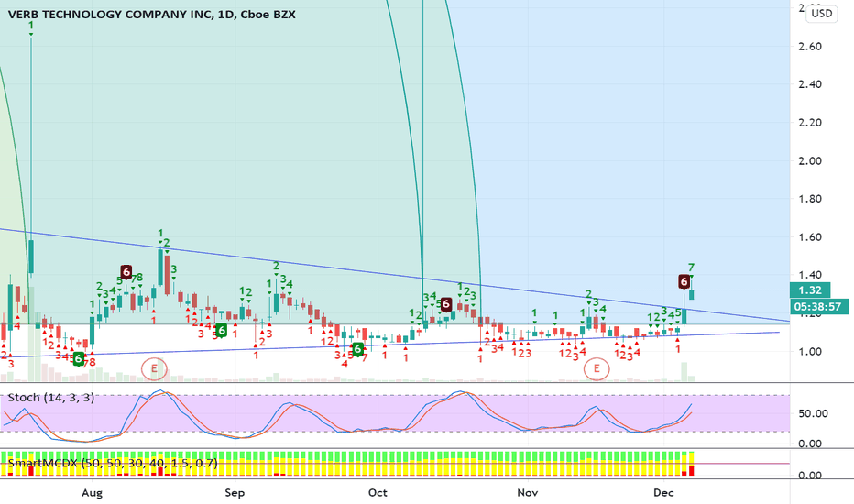The width and height of the screenshot is (854, 504).
Task: Click the USD currency button
Action: (821, 14)
